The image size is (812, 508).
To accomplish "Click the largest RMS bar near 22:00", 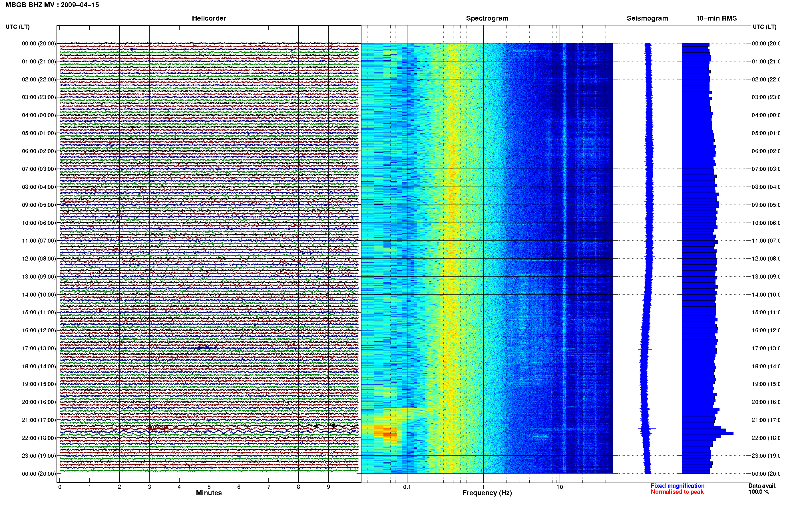I will coord(707,433).
